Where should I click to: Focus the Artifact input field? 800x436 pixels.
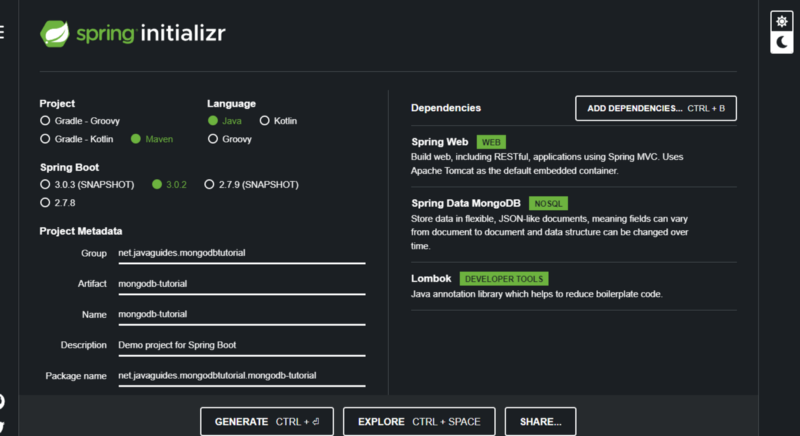[x=242, y=284]
